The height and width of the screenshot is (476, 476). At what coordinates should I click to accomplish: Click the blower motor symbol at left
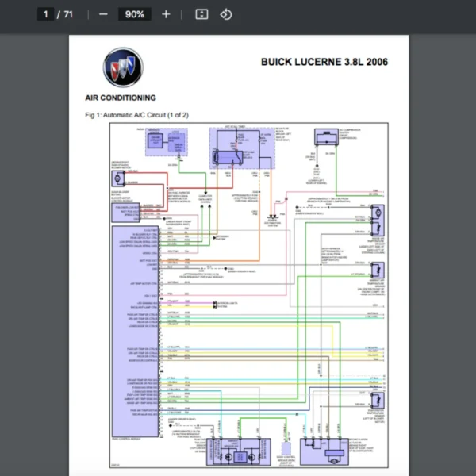click(x=120, y=178)
